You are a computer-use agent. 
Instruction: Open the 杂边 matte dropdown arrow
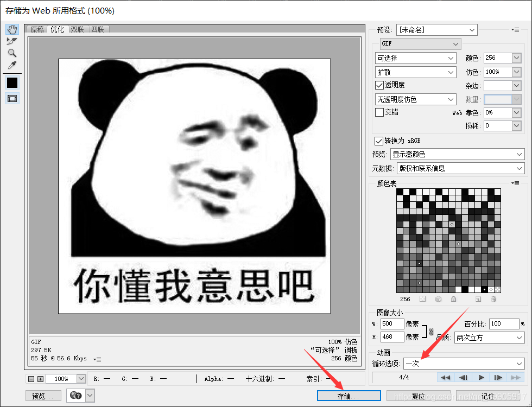[516, 86]
